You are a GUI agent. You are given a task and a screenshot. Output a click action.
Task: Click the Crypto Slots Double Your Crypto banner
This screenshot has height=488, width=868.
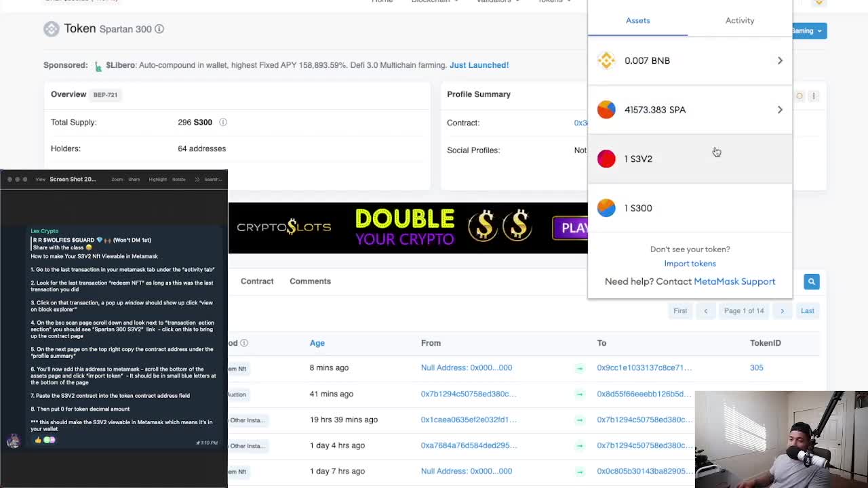(408, 228)
